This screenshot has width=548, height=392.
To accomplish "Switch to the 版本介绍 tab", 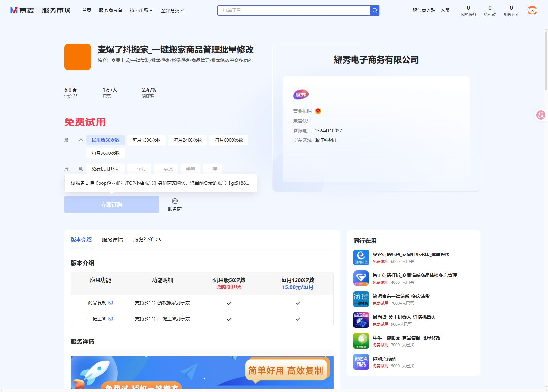I will pyautogui.click(x=81, y=240).
